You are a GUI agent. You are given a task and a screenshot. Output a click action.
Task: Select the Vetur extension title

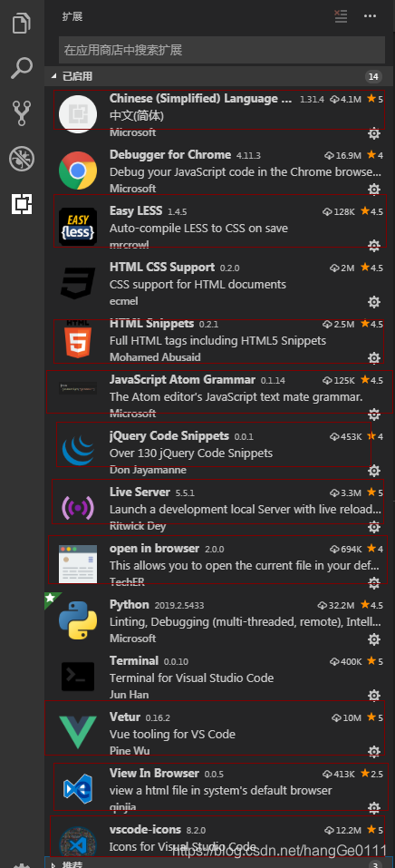[x=126, y=717]
